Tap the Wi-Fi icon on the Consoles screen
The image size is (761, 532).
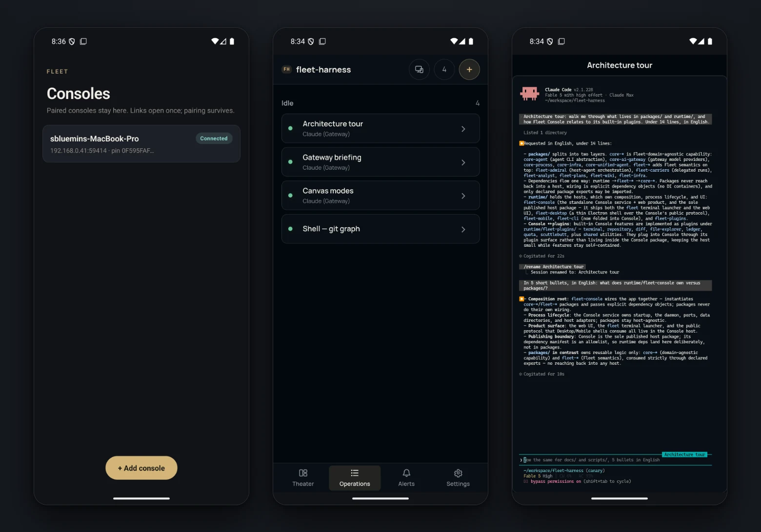click(215, 41)
